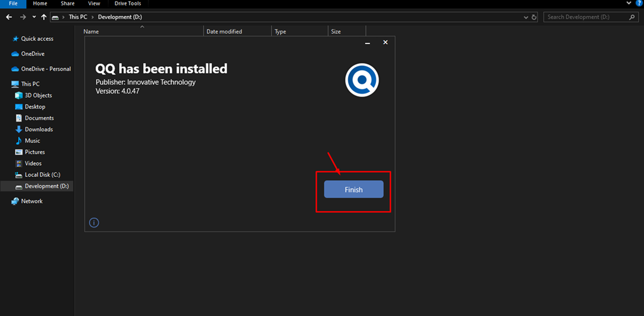Open the Share ribbon tab

(67, 3)
